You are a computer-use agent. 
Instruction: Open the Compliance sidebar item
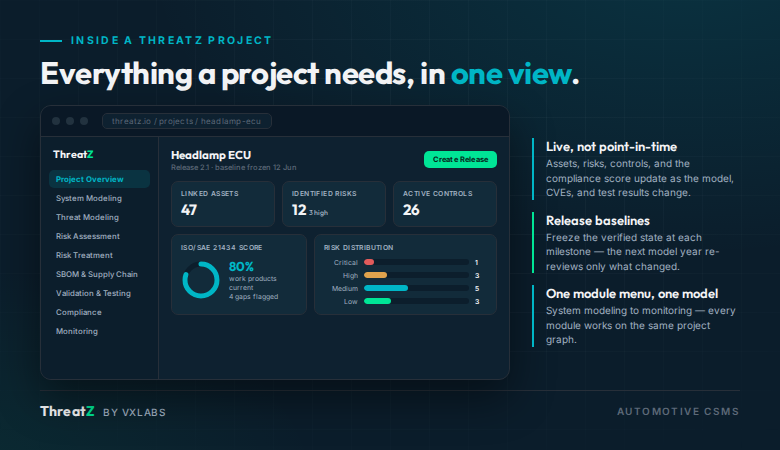point(79,312)
